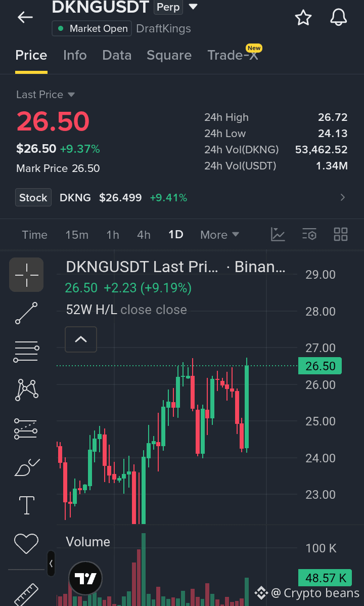364x606 pixels.
Task: Click the 24h Vol(DKNG) value 53,462.52
Action: coord(322,150)
